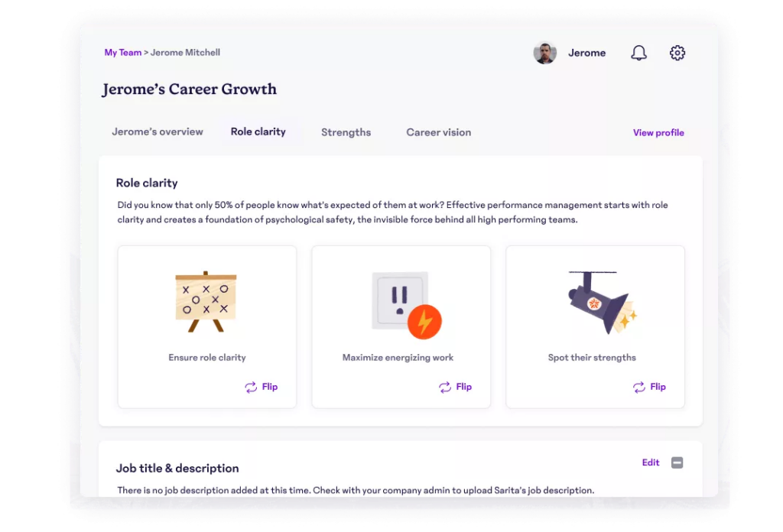This screenshot has height=532, width=783.
Task: Flip the Spot their strengths card
Action: (649, 388)
